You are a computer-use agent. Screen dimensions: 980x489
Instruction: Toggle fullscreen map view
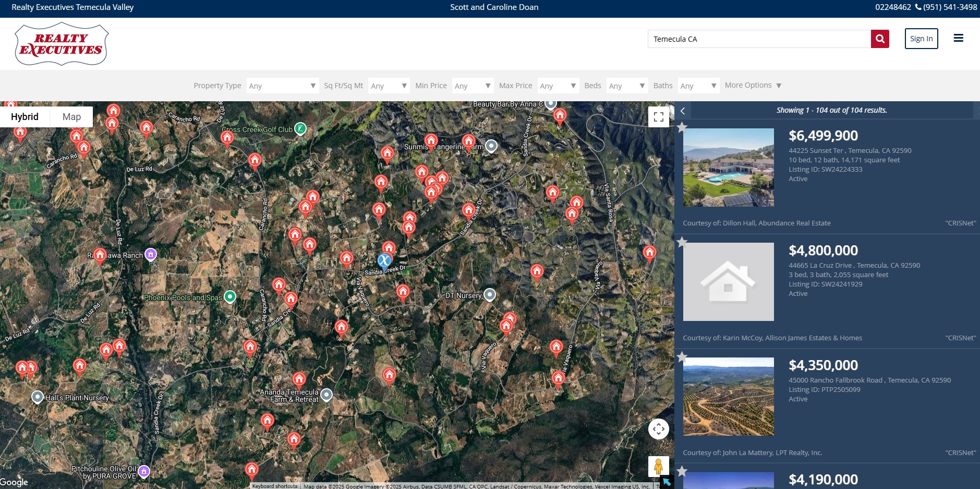point(658,117)
